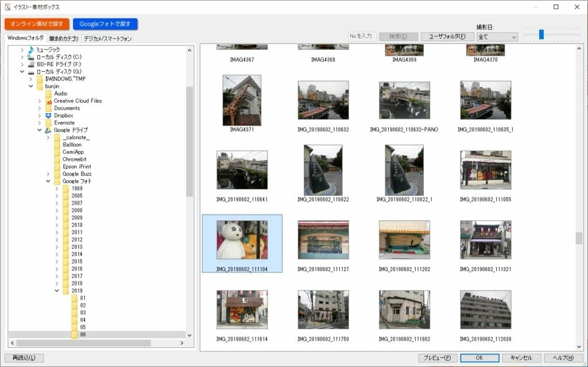Collapse the 2019 folder node
Viewport: 588px width, 367px height.
tap(57, 291)
